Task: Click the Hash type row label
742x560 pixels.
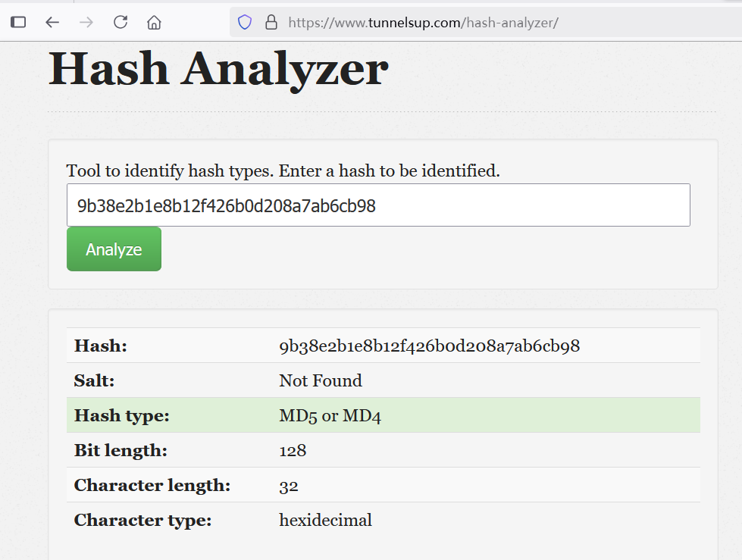Action: click(121, 415)
